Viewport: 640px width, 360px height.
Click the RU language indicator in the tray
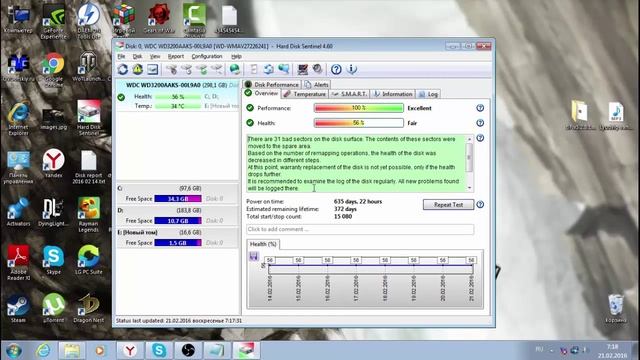(539, 349)
